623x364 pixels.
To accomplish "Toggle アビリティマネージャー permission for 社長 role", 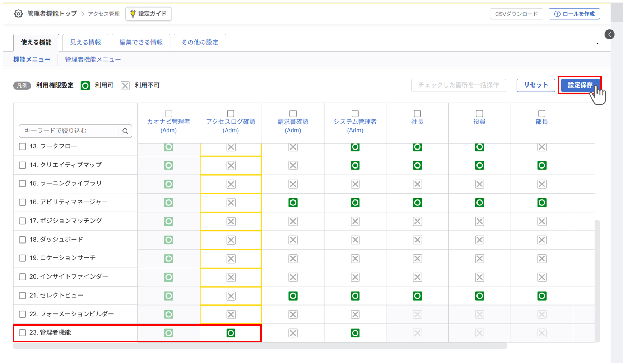I will [417, 203].
